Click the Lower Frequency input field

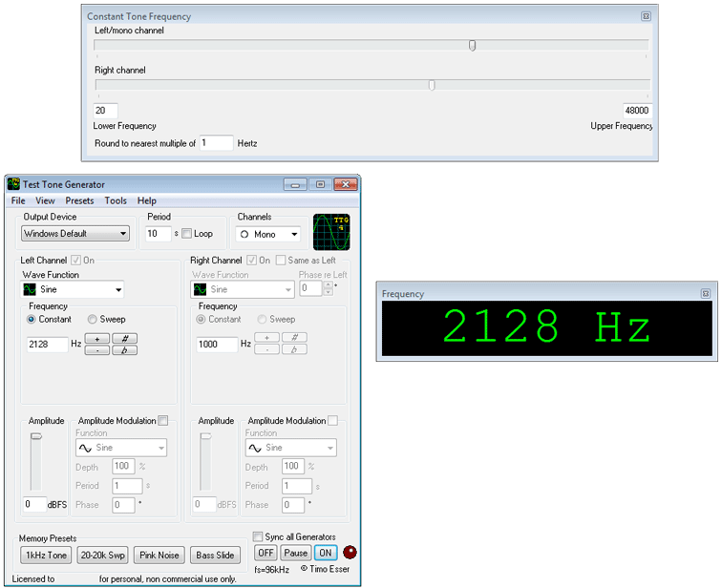[106, 111]
